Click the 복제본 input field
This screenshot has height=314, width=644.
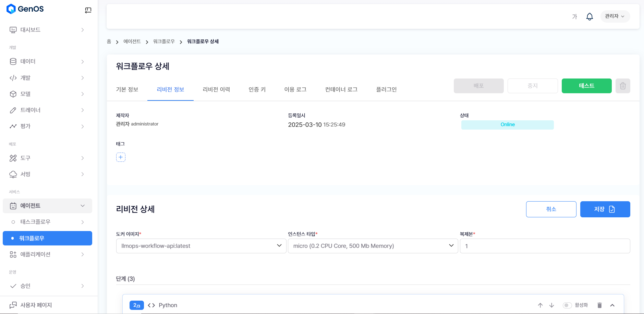coord(545,246)
